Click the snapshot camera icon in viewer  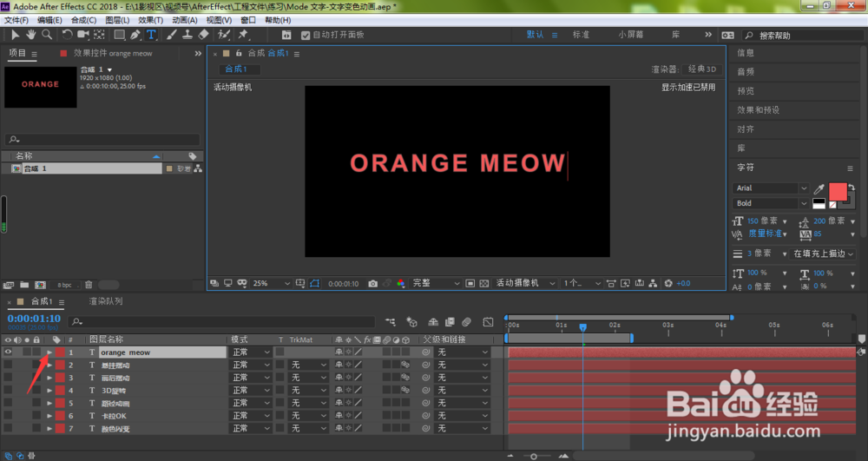tap(373, 283)
